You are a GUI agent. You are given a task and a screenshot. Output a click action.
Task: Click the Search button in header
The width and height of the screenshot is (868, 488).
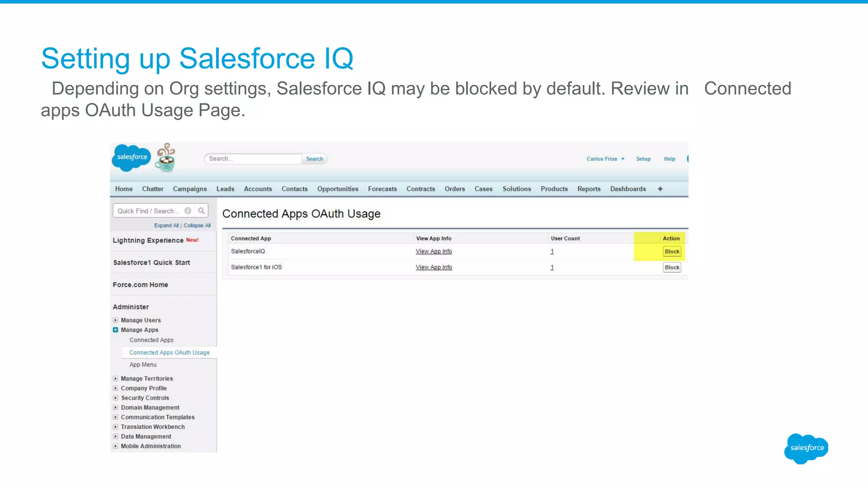[314, 159]
